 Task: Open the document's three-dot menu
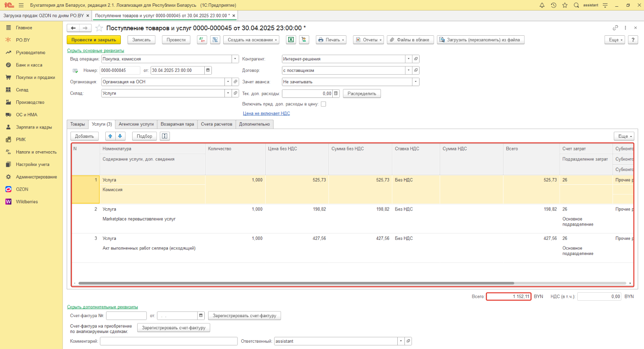point(625,28)
